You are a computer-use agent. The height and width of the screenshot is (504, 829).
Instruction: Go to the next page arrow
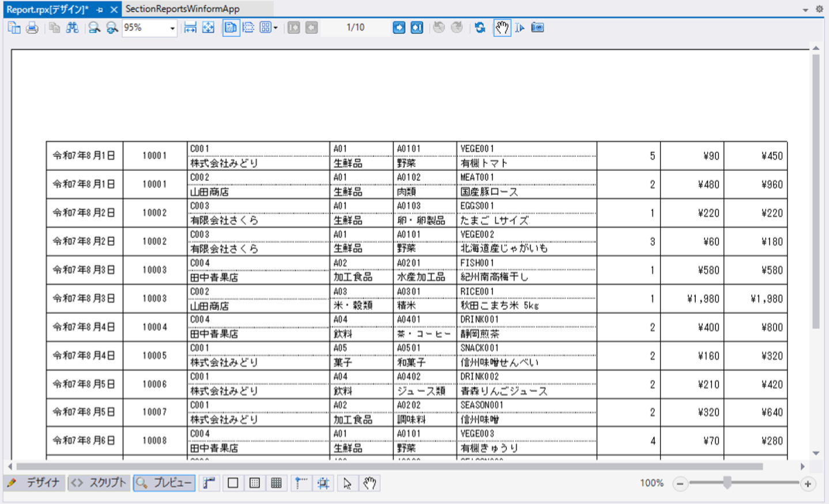(399, 28)
